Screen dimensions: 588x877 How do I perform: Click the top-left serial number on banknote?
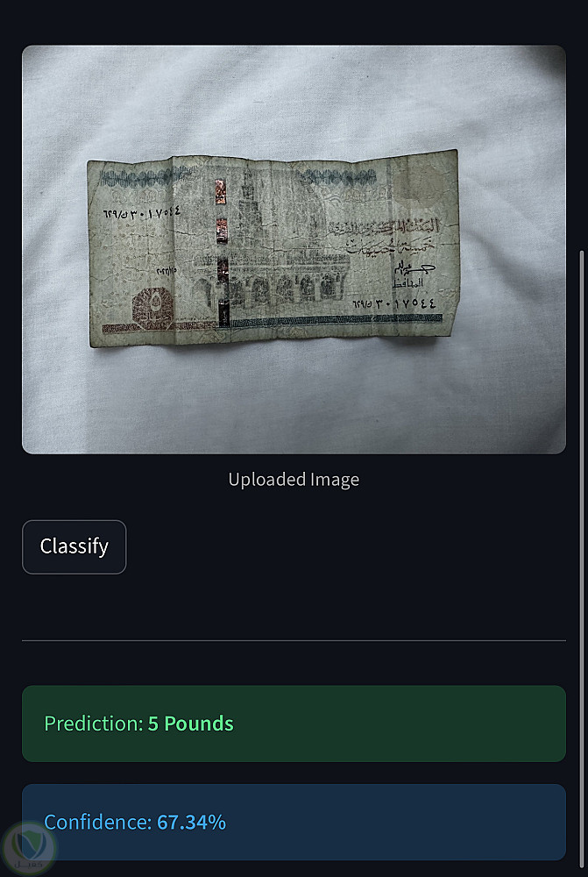coord(141,212)
